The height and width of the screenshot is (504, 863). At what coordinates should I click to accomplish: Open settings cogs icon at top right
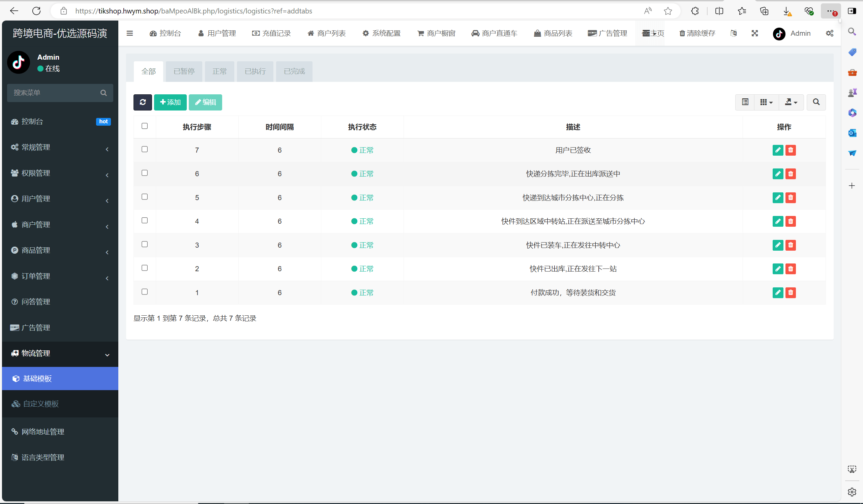click(x=829, y=33)
